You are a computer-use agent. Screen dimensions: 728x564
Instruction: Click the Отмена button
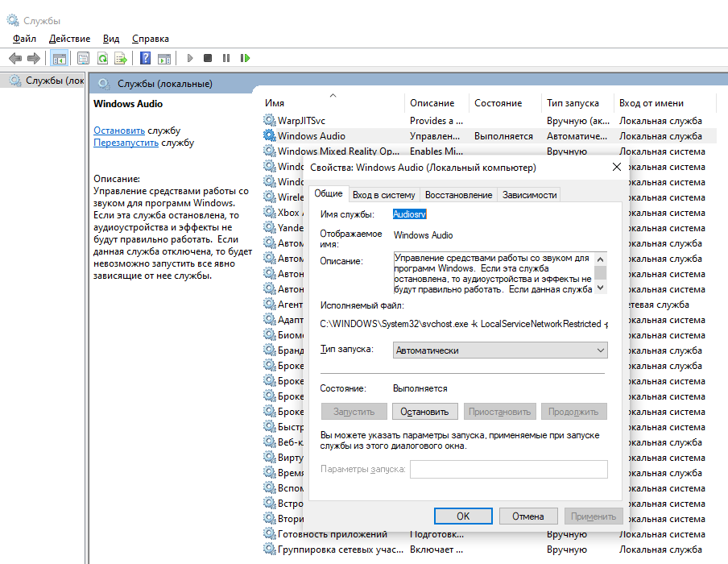pyautogui.click(x=528, y=516)
